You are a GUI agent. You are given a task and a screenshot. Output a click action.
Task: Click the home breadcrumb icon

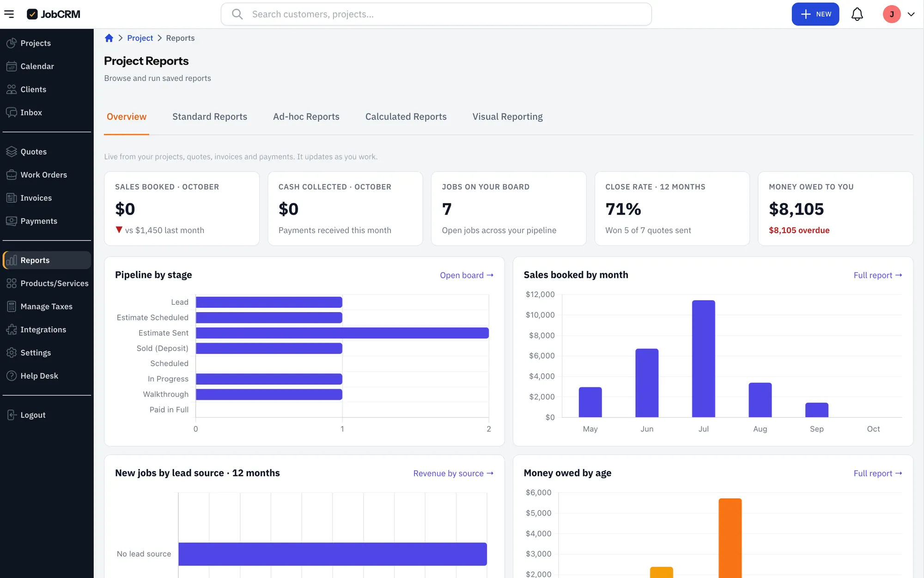click(109, 38)
